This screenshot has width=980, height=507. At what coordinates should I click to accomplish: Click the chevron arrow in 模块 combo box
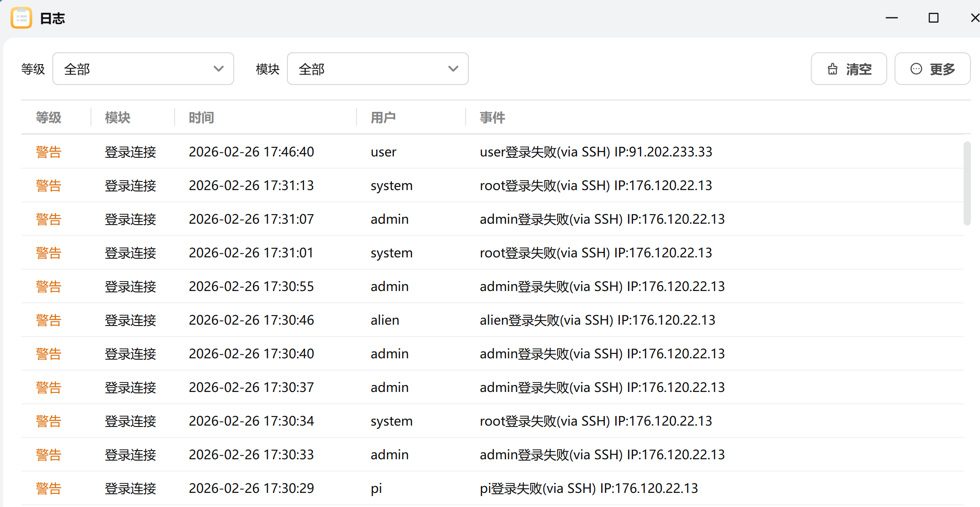(453, 69)
